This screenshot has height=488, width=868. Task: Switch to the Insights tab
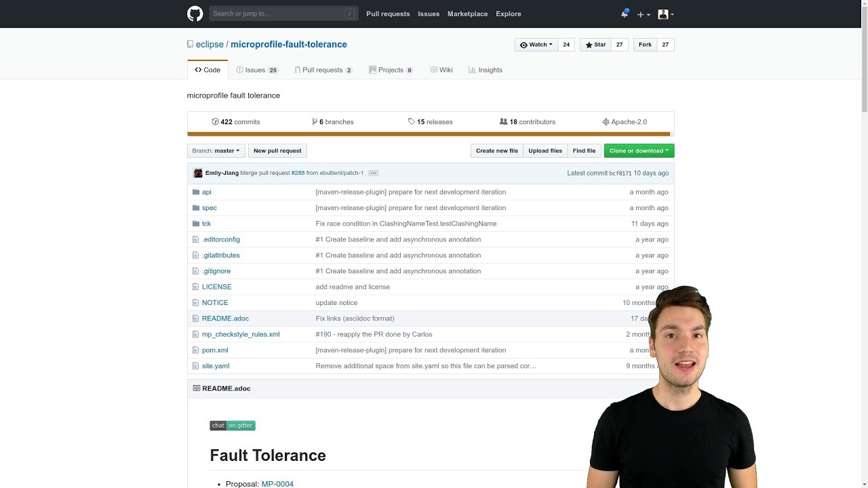tap(486, 70)
